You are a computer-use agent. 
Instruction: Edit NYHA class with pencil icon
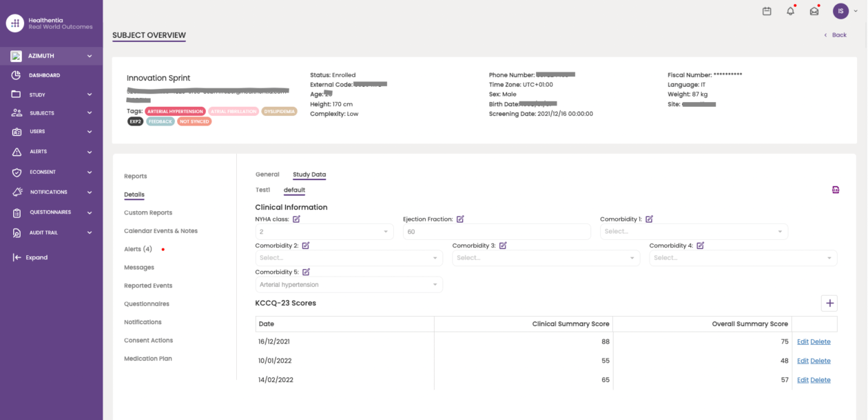click(x=296, y=219)
